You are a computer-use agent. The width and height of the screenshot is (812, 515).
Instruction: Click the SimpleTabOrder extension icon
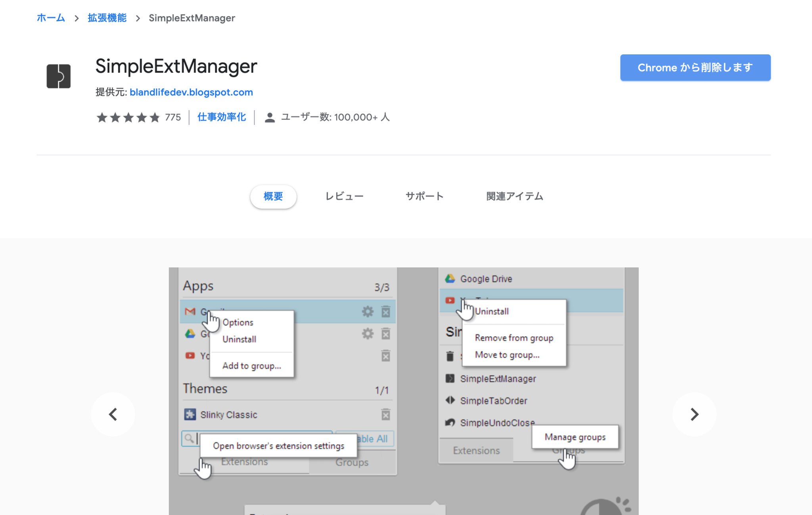pyautogui.click(x=450, y=401)
